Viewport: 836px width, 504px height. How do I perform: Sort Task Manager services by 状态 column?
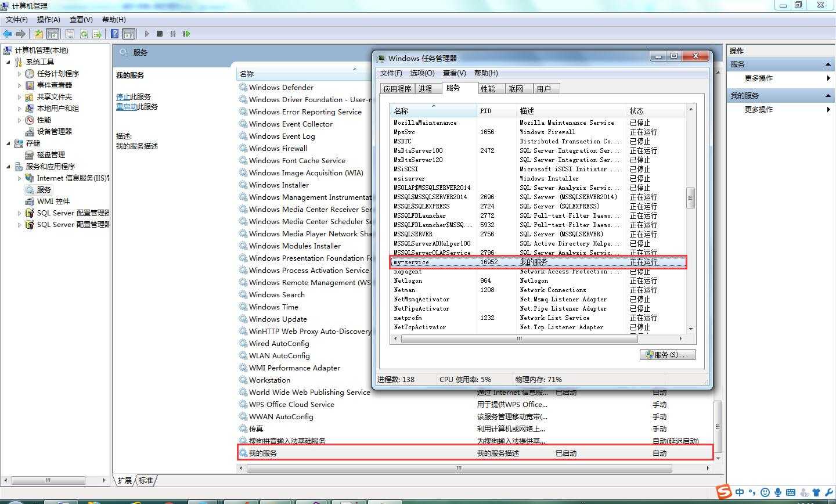tap(657, 111)
